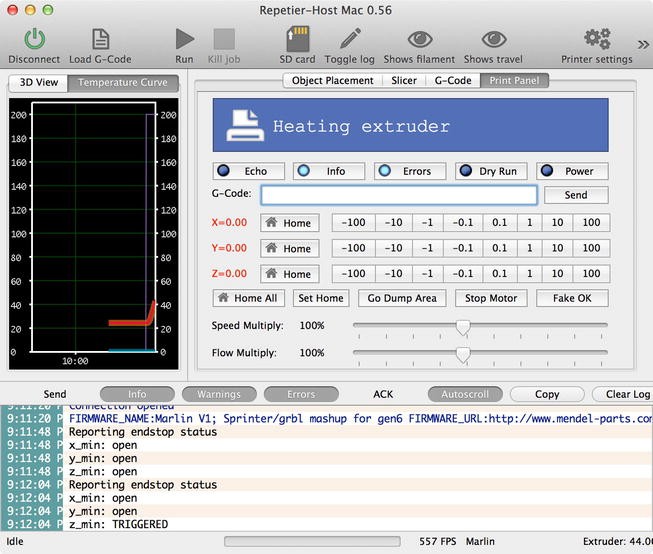
Task: Open the Object Placement tab
Action: click(x=332, y=81)
